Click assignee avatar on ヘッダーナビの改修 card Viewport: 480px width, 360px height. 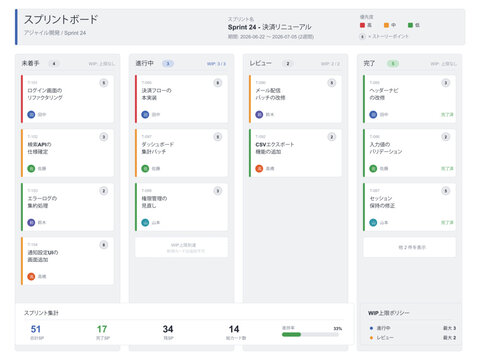click(373, 114)
